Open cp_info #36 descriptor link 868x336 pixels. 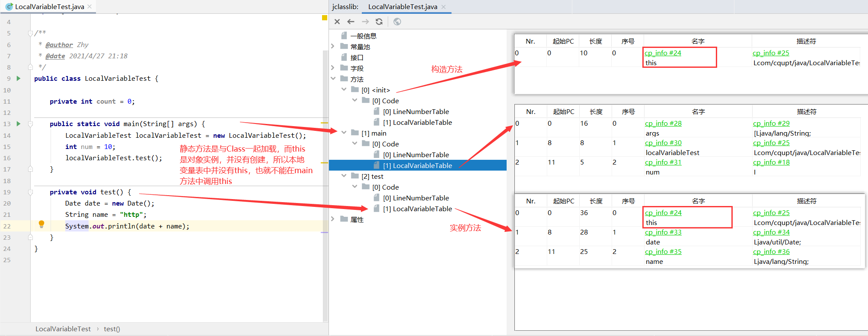tap(771, 252)
